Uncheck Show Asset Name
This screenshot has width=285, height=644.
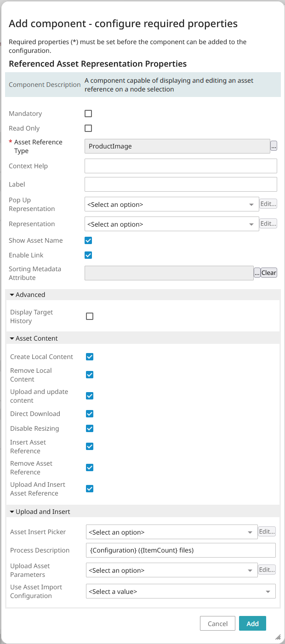pyautogui.click(x=88, y=240)
